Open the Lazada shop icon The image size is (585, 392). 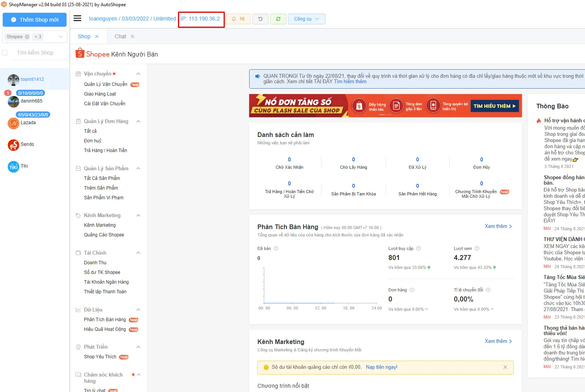14,123
